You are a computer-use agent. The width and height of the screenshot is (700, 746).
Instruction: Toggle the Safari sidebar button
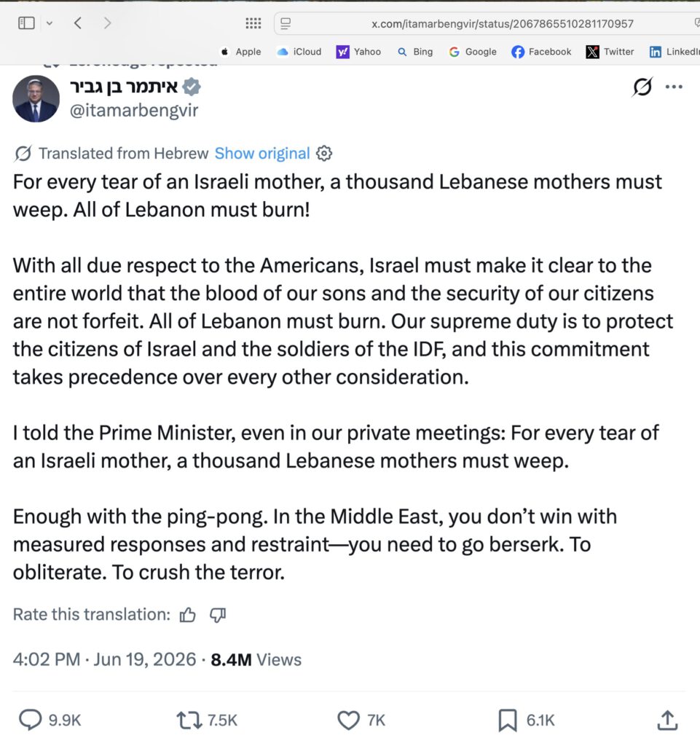(x=26, y=23)
